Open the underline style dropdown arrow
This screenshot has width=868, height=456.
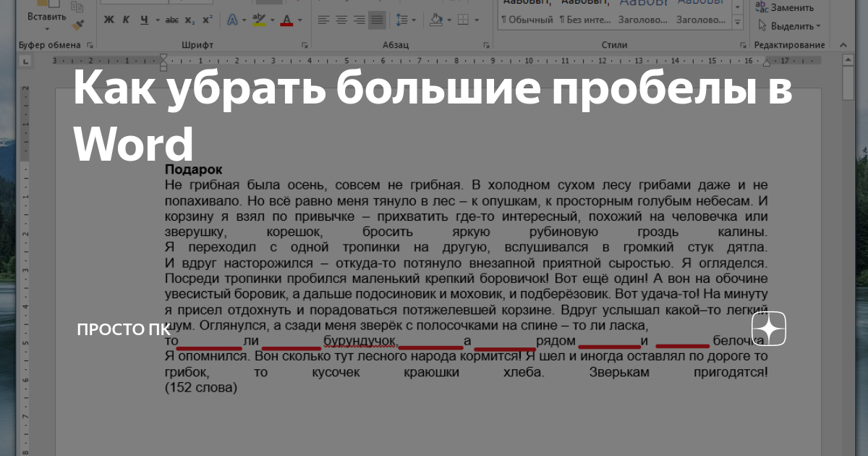[158, 20]
